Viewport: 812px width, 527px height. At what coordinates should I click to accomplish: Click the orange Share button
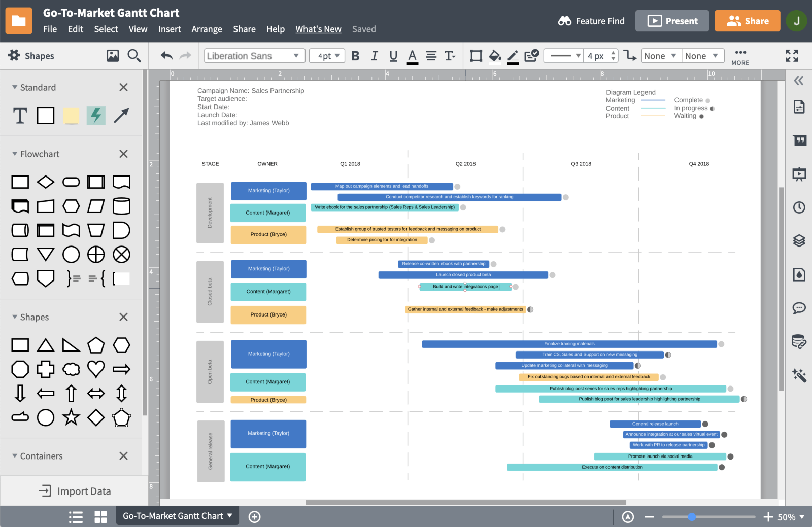pos(747,21)
